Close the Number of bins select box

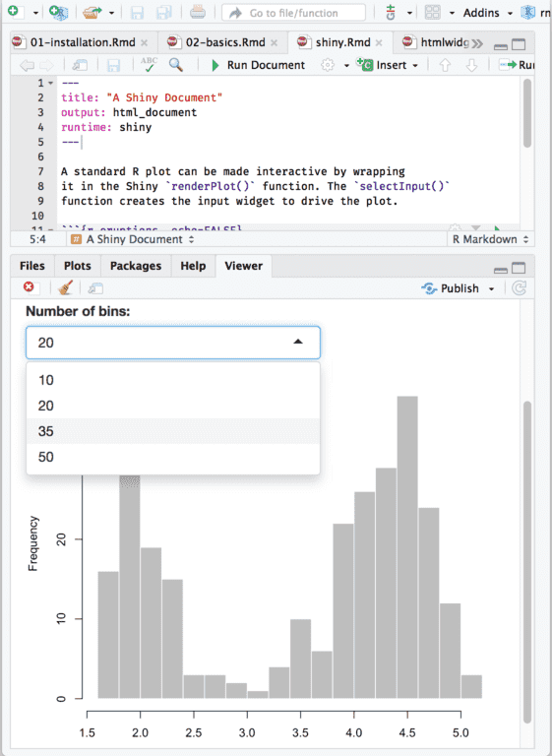tap(173, 343)
